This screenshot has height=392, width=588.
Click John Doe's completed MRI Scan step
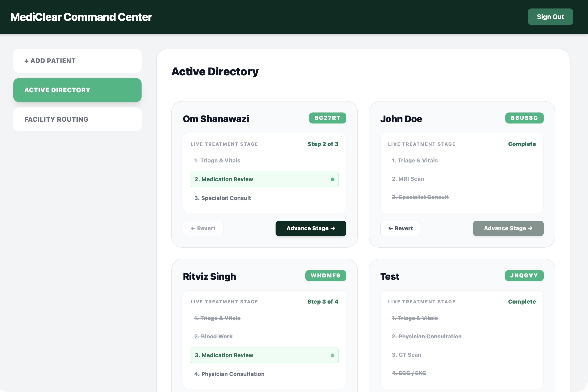(407, 179)
